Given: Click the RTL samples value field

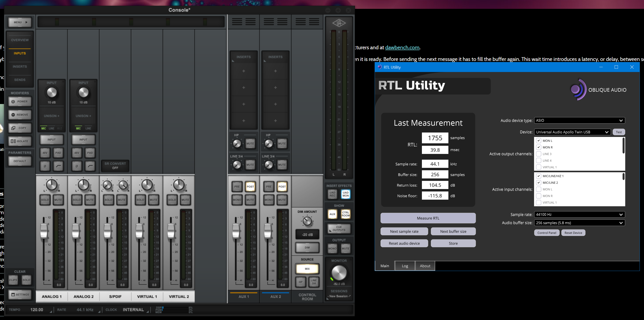Looking at the screenshot, I should coord(435,138).
